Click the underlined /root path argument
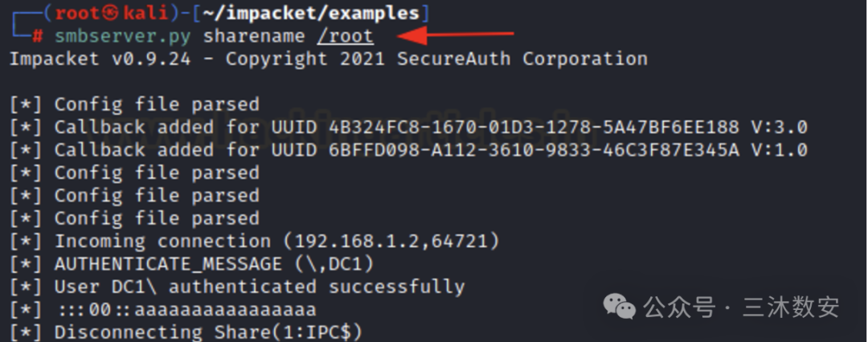 point(346,36)
